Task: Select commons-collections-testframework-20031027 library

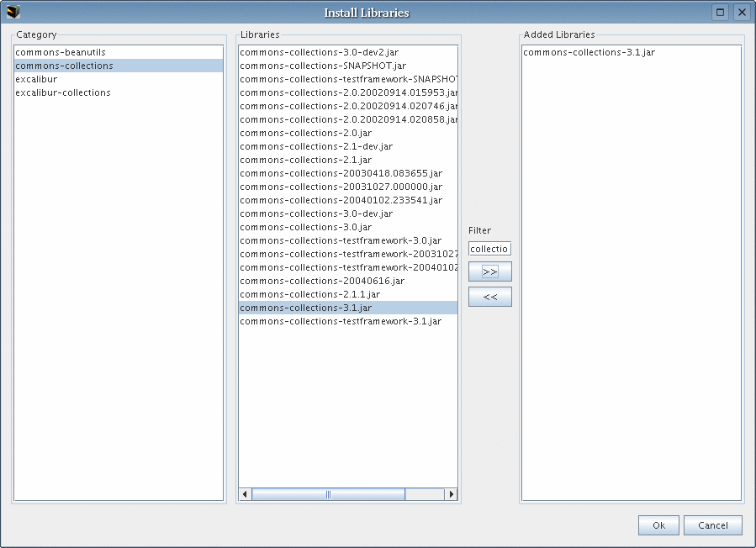Action: point(347,254)
